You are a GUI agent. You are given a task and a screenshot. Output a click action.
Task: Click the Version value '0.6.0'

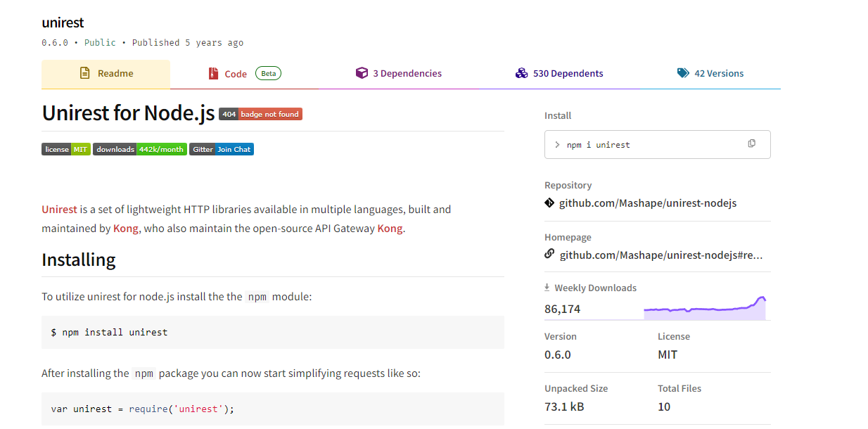tap(558, 354)
